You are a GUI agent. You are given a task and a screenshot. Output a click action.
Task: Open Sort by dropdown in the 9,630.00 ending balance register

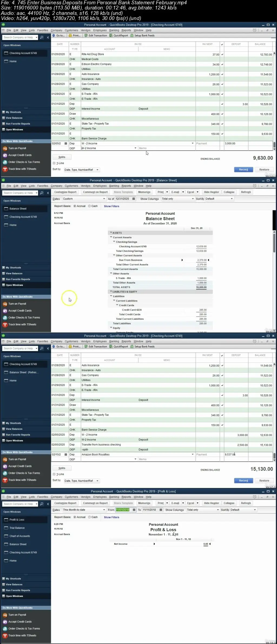click(82, 170)
